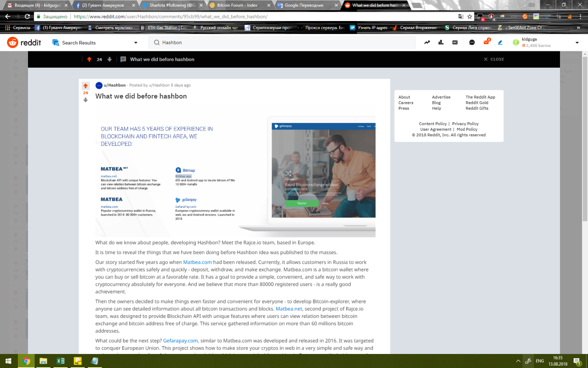Open the Узнать IP адрес bookmark
The width and height of the screenshot is (588, 368).
369,28
